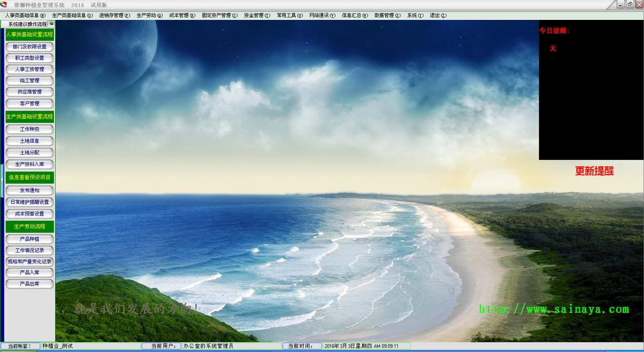Click the 种植业_测试 account field
The image size is (644, 352).
point(90,346)
